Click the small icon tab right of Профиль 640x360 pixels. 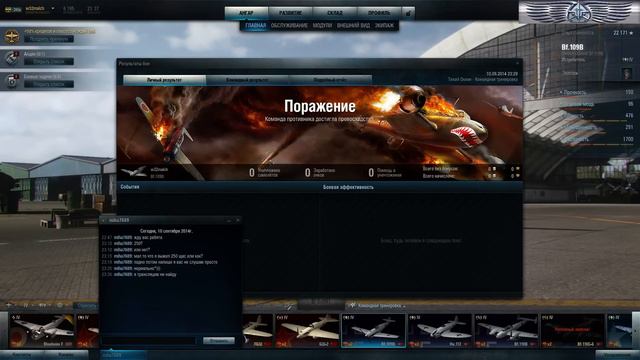point(408,13)
